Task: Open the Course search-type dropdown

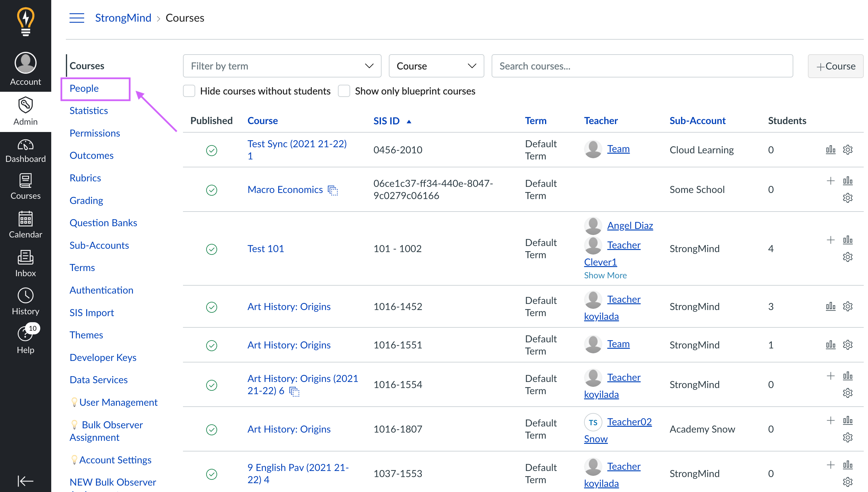Action: pos(436,66)
